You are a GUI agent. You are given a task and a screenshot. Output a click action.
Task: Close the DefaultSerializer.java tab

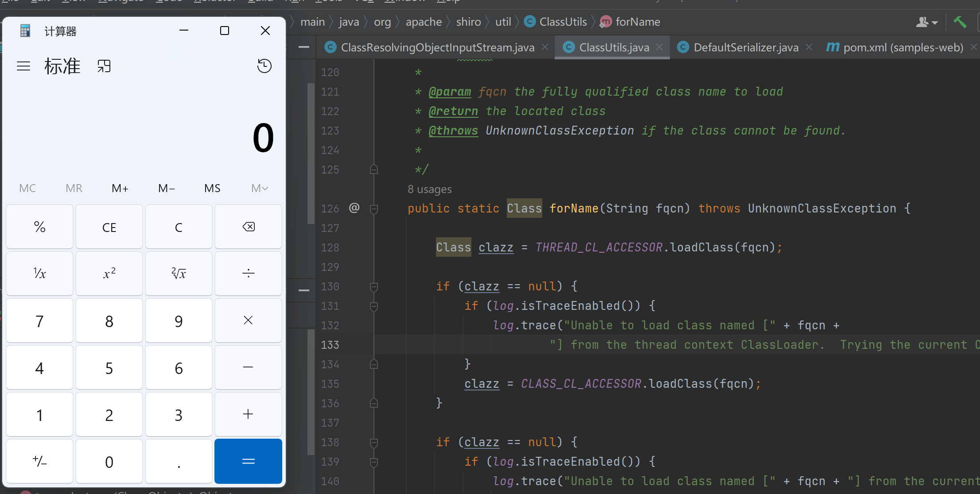pyautogui.click(x=809, y=47)
